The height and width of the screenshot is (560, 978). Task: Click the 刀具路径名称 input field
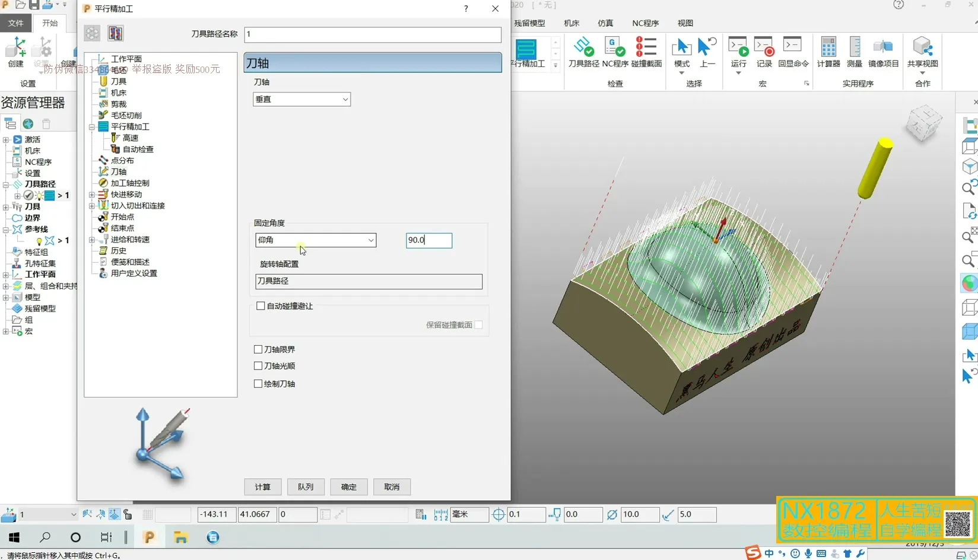click(372, 34)
